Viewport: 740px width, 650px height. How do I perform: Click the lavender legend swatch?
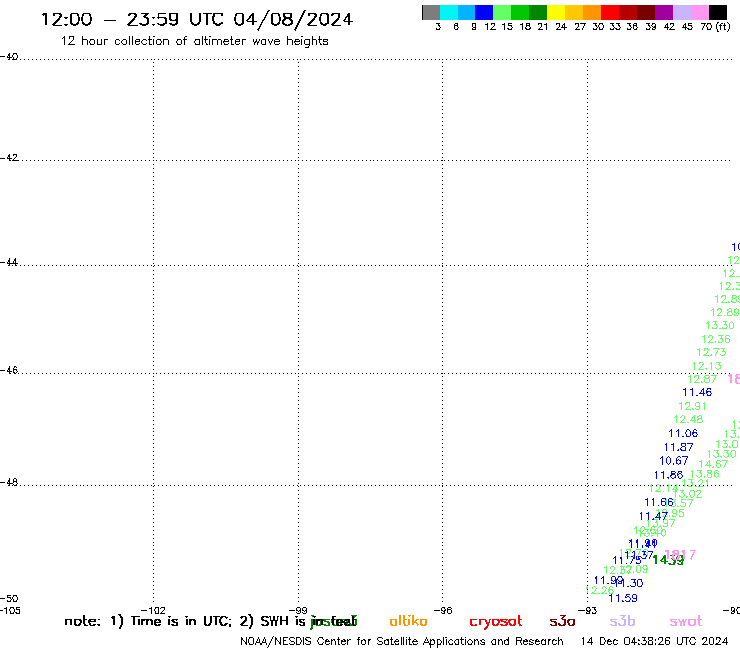[681, 12]
